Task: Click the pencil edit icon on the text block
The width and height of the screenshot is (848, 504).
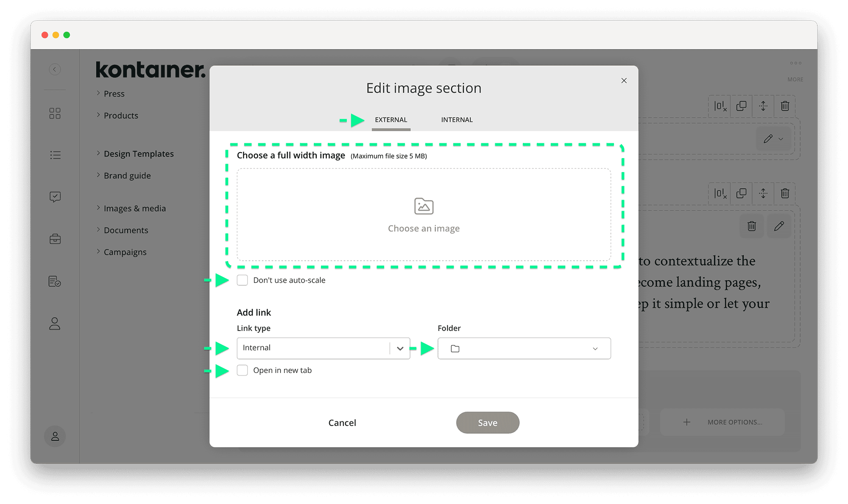Action: pos(779,226)
